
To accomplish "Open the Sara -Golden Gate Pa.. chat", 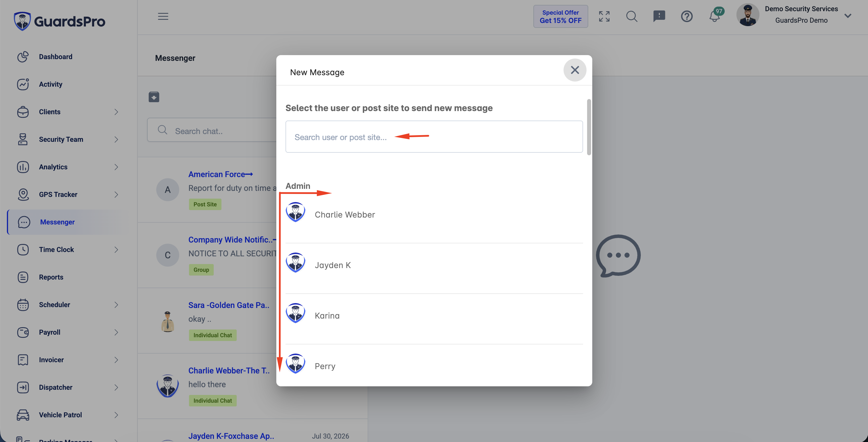I will tap(229, 305).
